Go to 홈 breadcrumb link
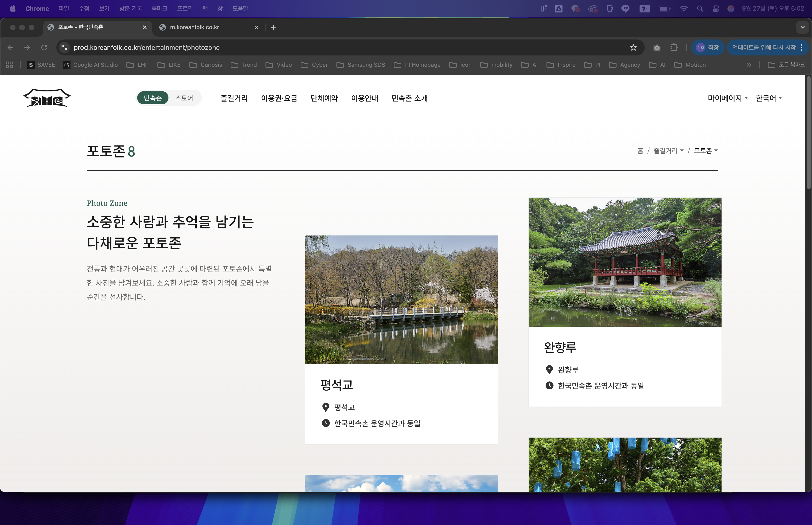Screen dimensions: 812x525 [640, 151]
